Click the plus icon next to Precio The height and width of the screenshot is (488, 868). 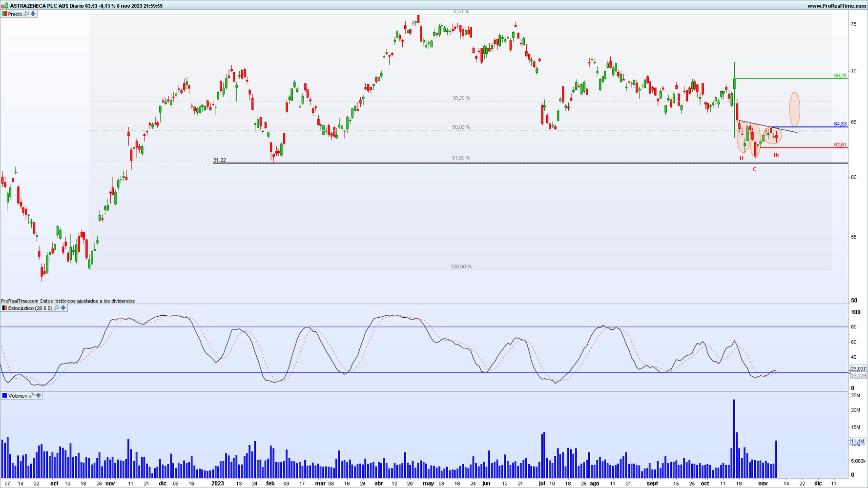(x=33, y=14)
